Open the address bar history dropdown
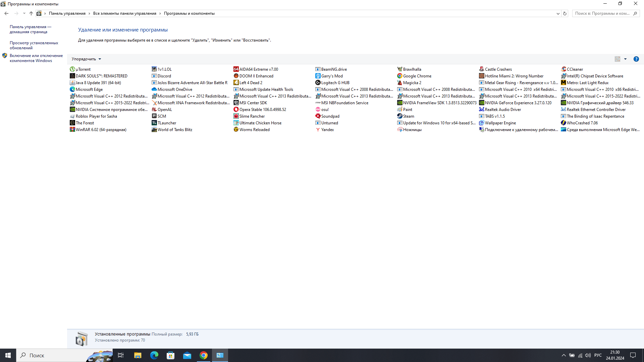 [x=558, y=13]
